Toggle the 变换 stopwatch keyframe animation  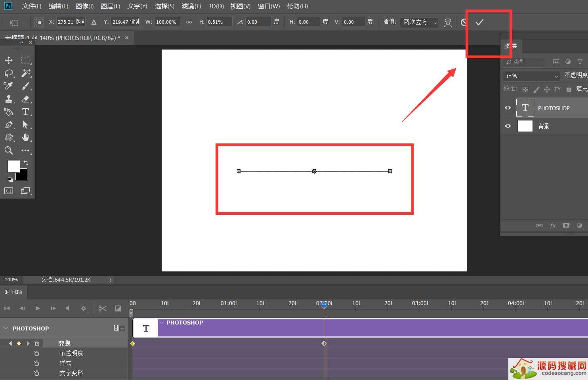pos(37,344)
